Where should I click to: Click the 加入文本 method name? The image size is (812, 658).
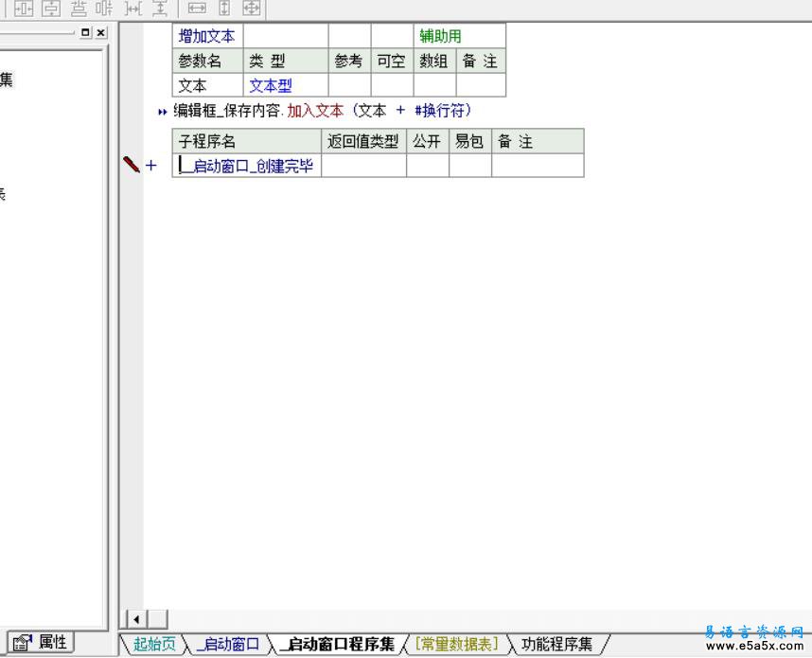tap(315, 111)
